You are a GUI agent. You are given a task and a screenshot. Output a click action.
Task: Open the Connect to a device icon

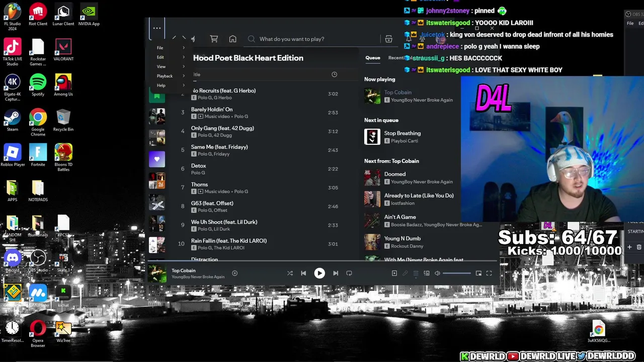[x=427, y=273]
